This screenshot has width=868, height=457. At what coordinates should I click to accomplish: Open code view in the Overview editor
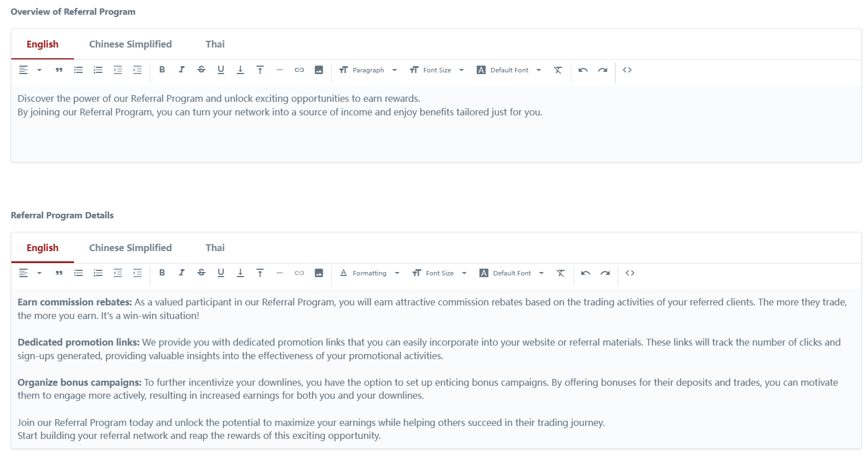point(627,70)
